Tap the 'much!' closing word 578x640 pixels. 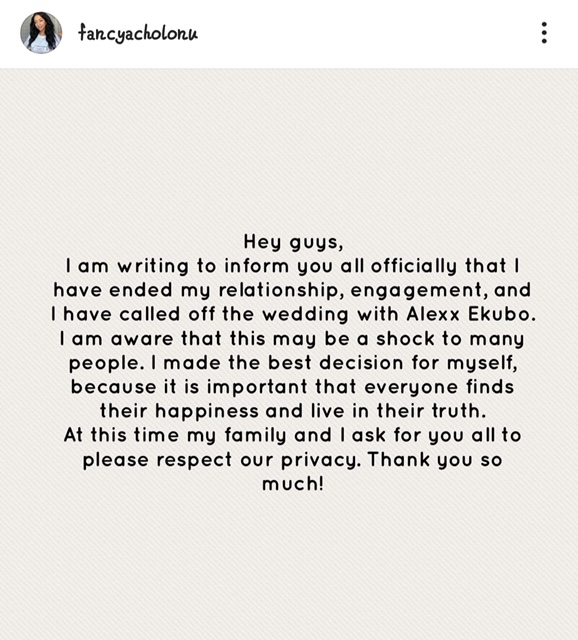tap(293, 484)
